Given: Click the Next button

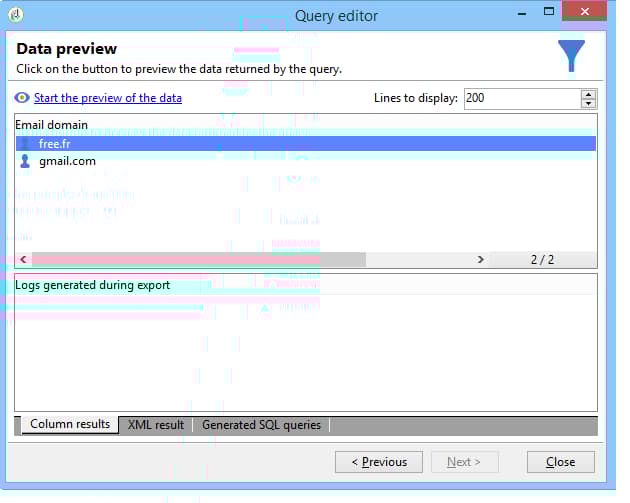Looking at the screenshot, I should pyautogui.click(x=464, y=462).
